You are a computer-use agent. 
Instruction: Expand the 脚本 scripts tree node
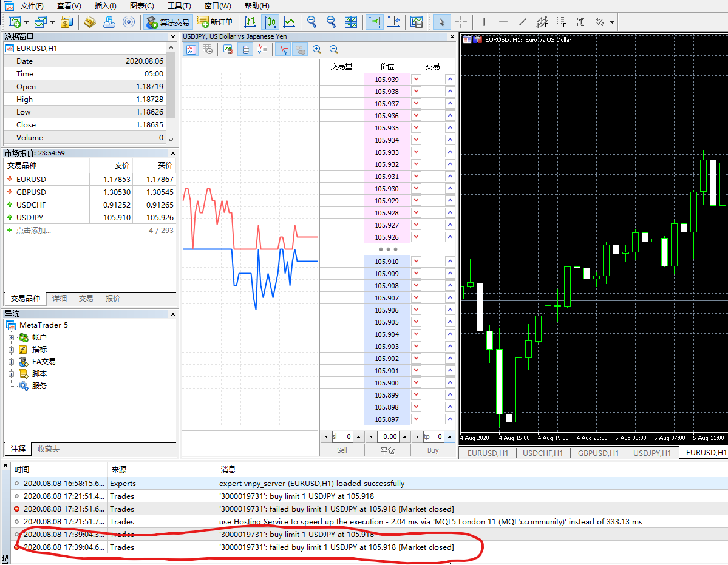(x=11, y=374)
